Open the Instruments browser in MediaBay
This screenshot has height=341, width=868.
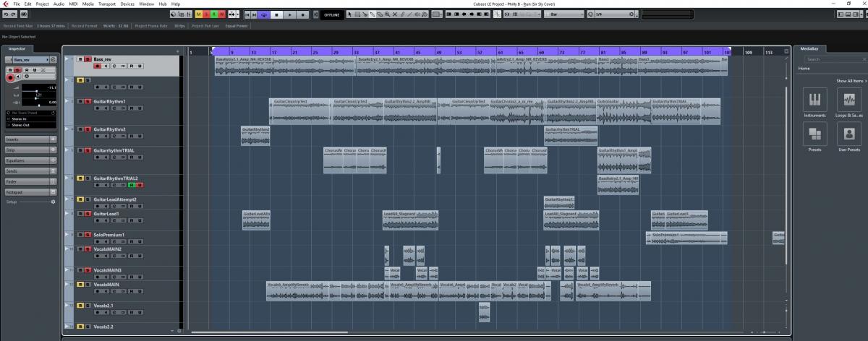point(814,102)
